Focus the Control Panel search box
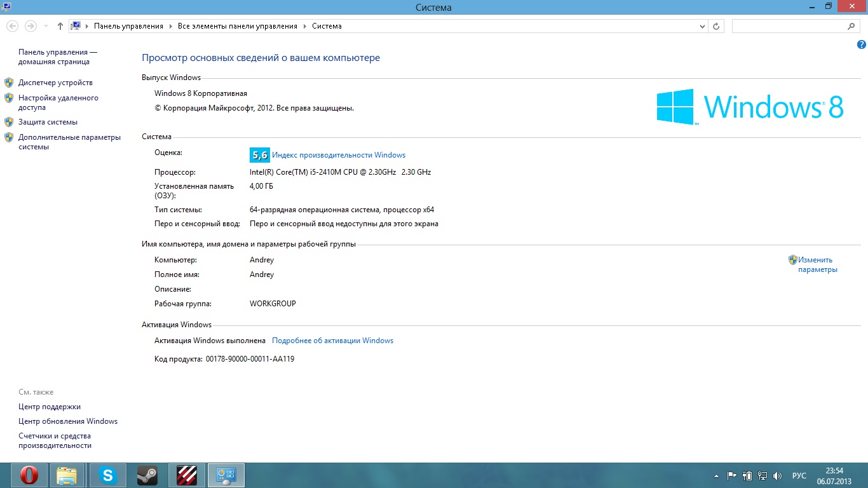The image size is (868, 488). (790, 26)
